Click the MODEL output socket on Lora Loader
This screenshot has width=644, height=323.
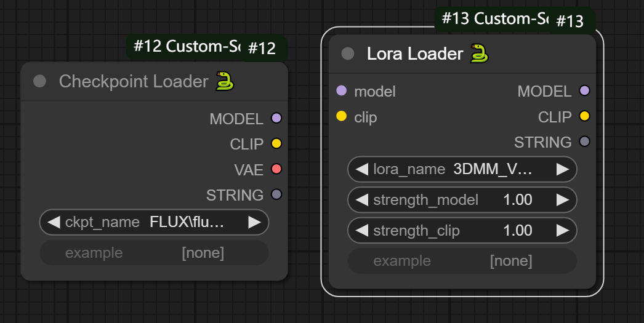585,91
